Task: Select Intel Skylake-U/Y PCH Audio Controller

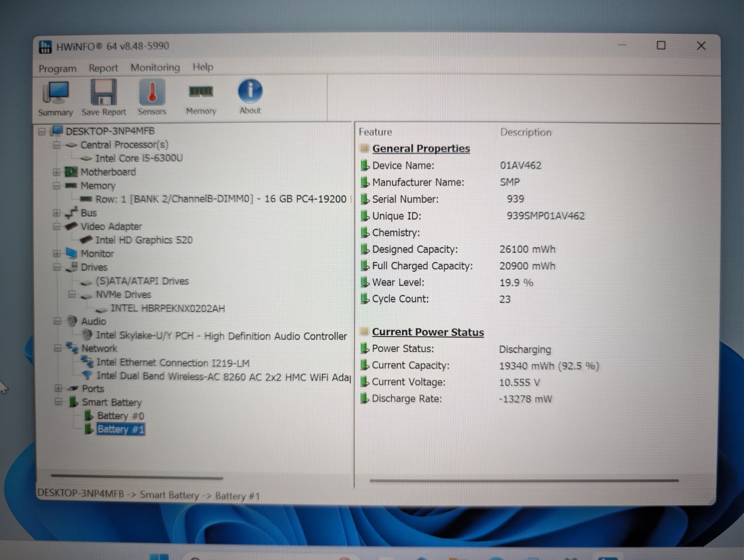Action: [x=221, y=335]
